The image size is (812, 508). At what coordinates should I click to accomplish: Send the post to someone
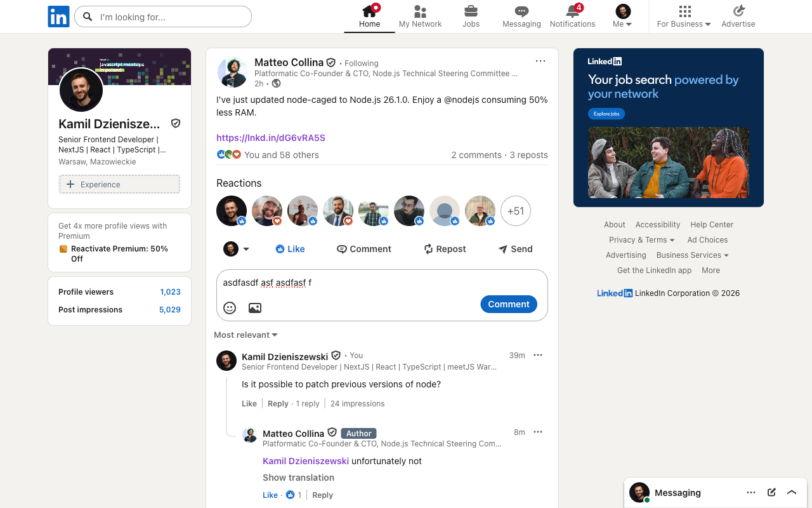(x=515, y=249)
